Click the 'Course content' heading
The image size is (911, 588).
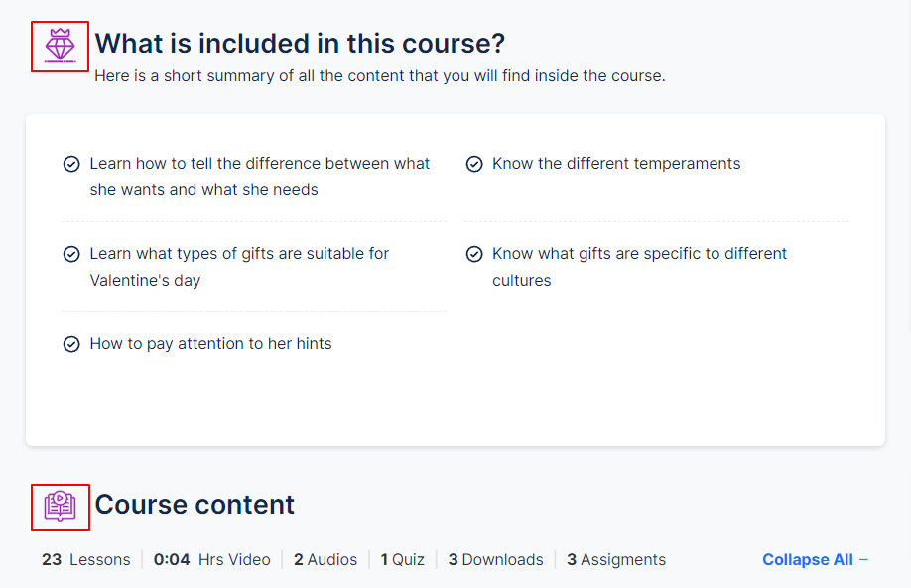195,504
